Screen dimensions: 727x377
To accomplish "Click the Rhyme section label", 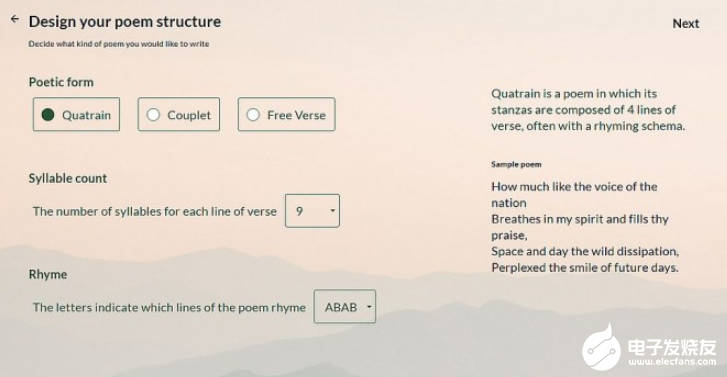I will [x=48, y=274].
